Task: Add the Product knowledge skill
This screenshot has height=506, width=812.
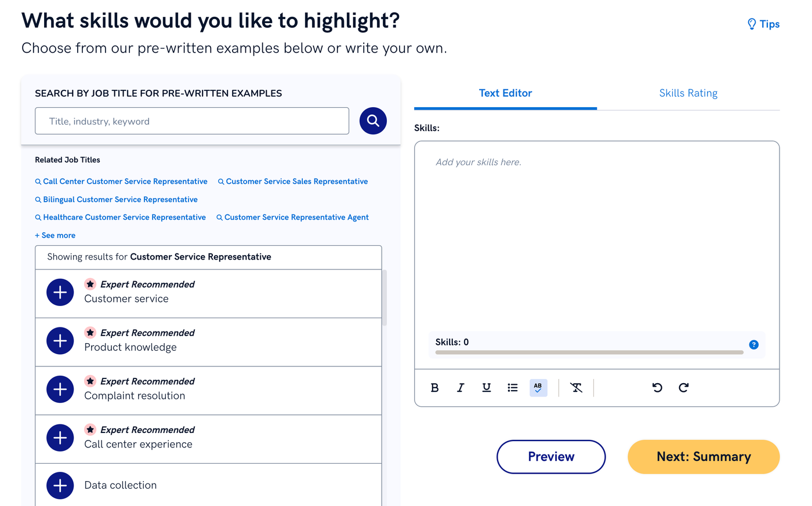Action: point(60,341)
